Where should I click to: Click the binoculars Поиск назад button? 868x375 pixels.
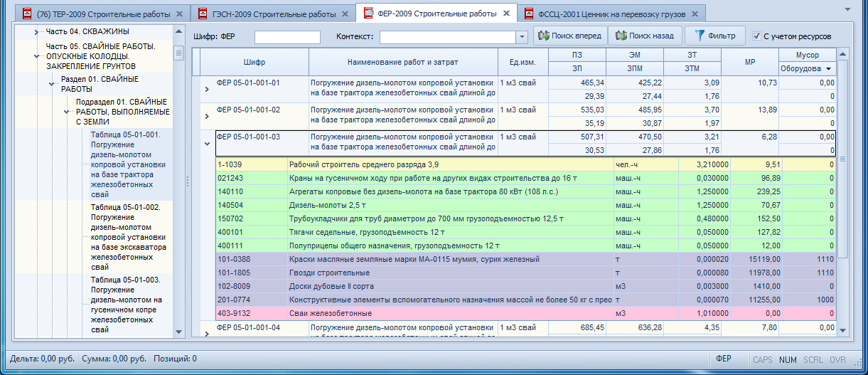tap(645, 36)
